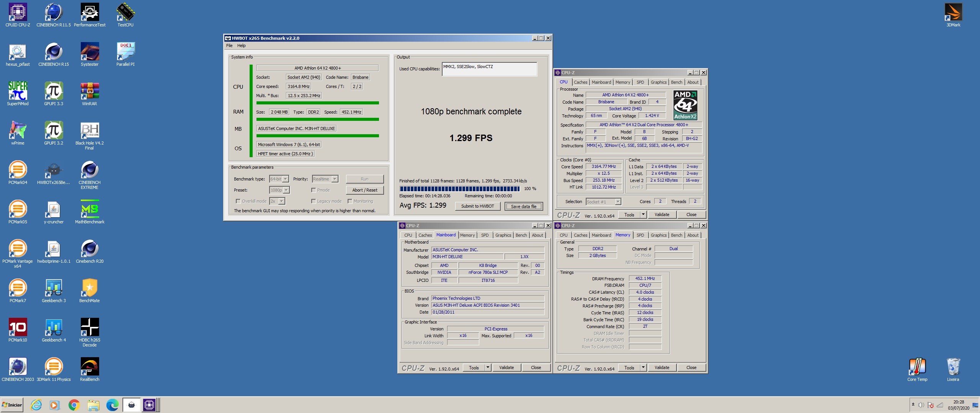
Task: Open Core Temp desktop shortcut
Action: 917,369
